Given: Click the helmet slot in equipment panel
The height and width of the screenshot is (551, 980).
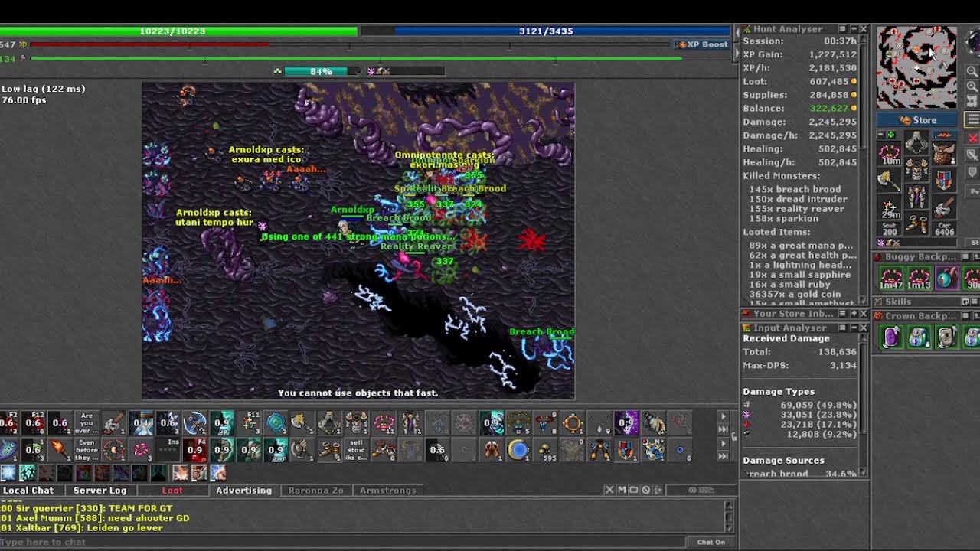Looking at the screenshot, I should coord(917,142).
